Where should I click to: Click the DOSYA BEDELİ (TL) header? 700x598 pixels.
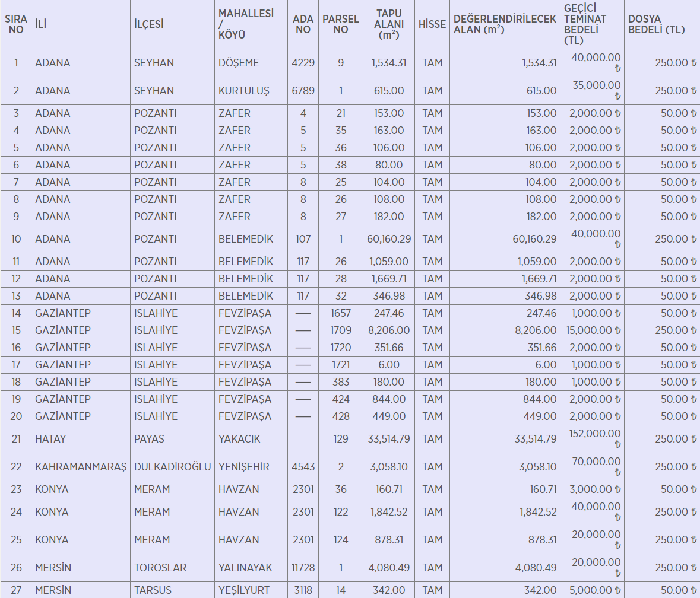click(x=656, y=24)
